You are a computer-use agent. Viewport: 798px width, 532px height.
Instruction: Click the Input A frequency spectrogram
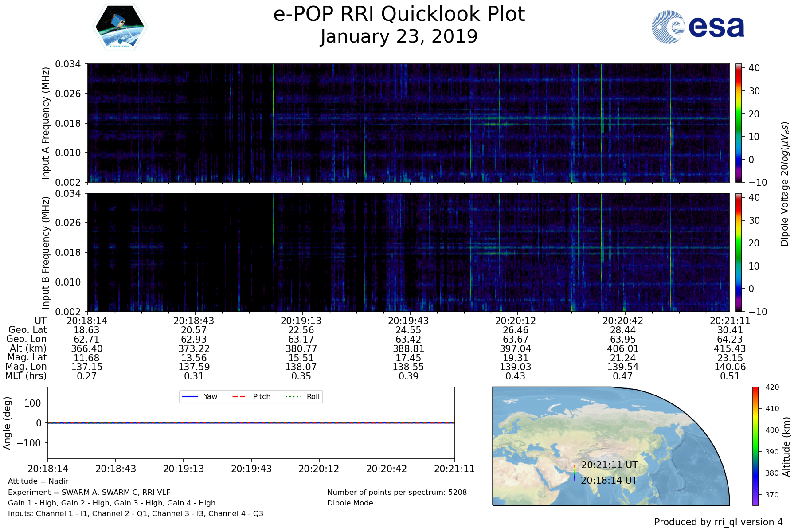click(x=408, y=123)
